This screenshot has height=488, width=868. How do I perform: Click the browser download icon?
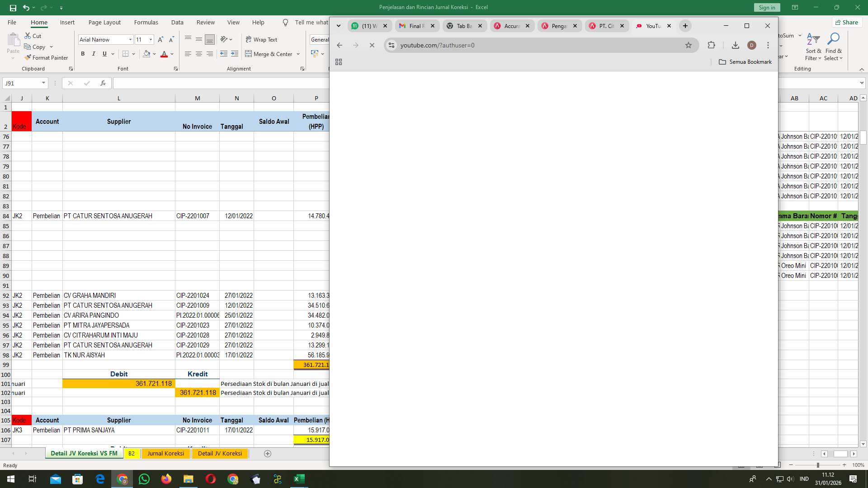coord(735,45)
